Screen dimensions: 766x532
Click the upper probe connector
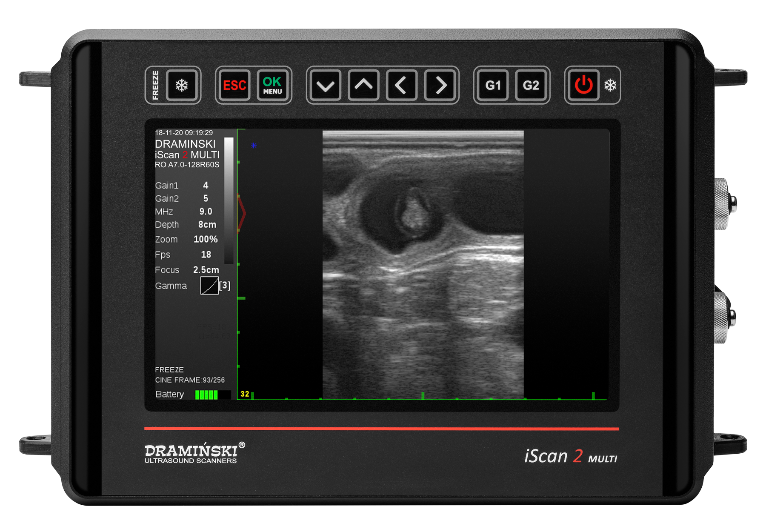pos(725,204)
